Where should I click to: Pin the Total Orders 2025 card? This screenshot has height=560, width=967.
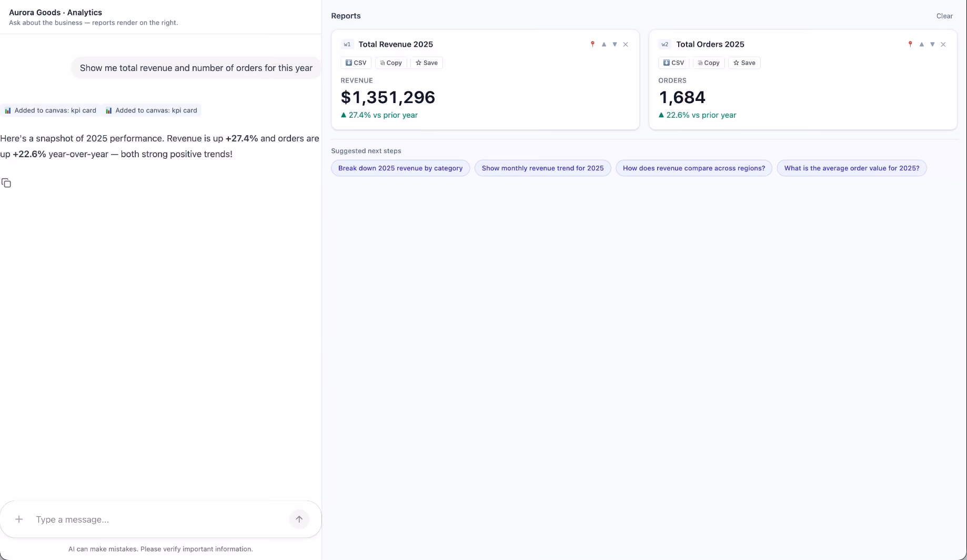coord(910,44)
